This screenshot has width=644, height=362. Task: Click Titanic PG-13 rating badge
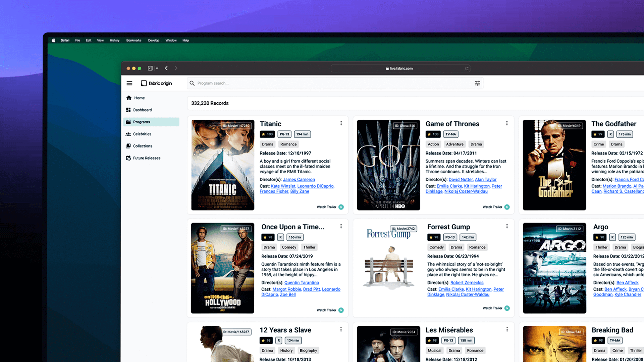click(284, 134)
